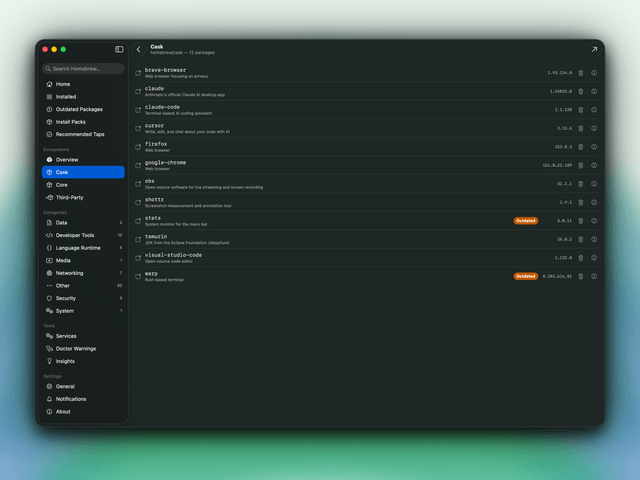Screen dimensions: 640x480
Task: Select the shottr package name
Action: pyautogui.click(x=154, y=200)
